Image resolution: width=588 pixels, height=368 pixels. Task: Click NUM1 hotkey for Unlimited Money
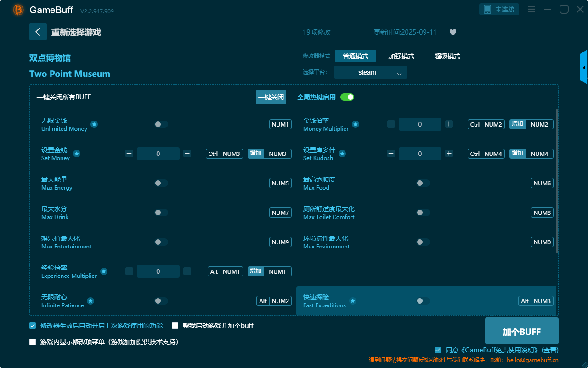(x=280, y=124)
